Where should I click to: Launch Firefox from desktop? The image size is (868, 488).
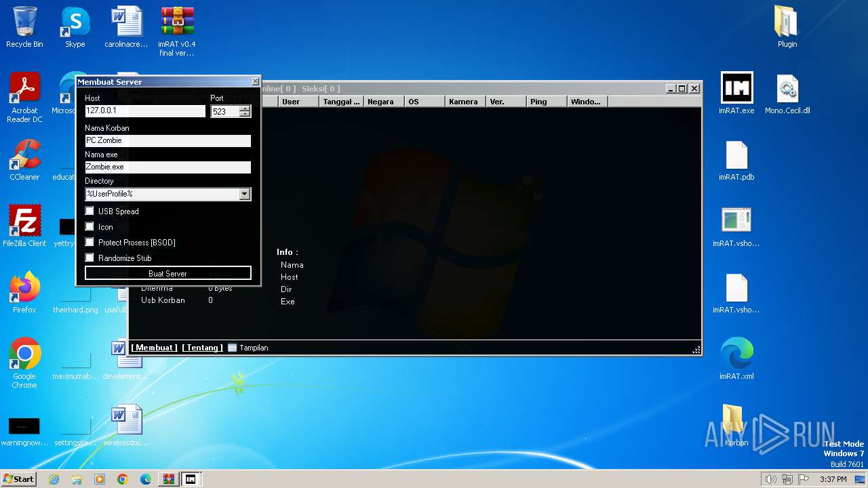24,293
